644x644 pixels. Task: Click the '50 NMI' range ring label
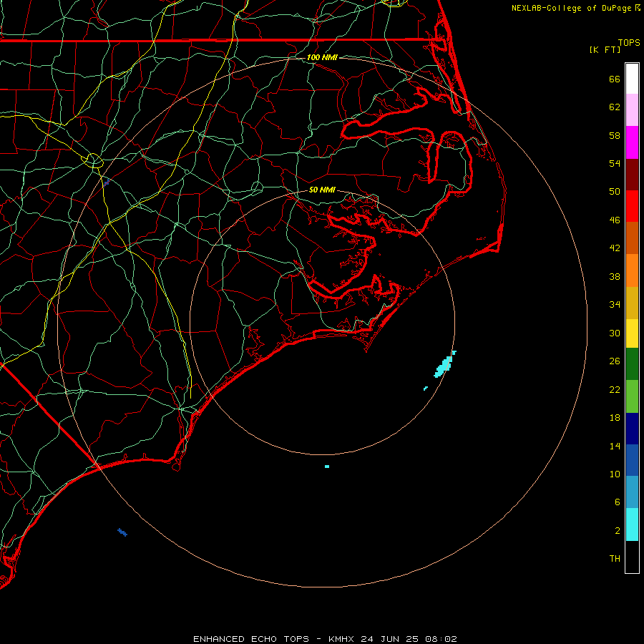322,190
